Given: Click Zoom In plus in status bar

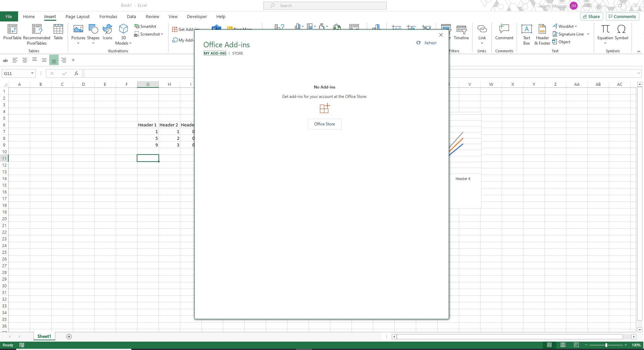Looking at the screenshot, I should pyautogui.click(x=626, y=345).
